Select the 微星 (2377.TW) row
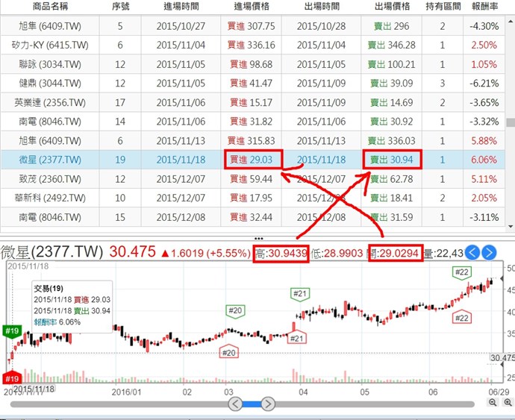 coord(253,160)
